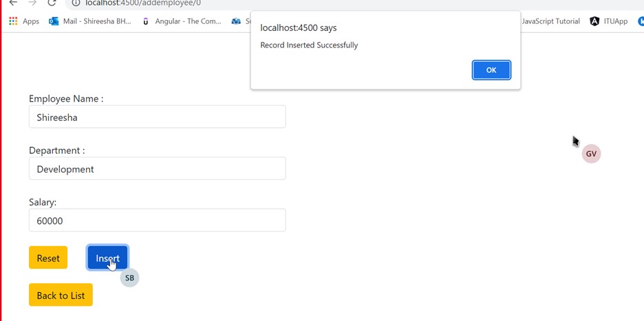The image size is (644, 321).
Task: Open the ITUApp Angular bookmark
Action: [608, 21]
